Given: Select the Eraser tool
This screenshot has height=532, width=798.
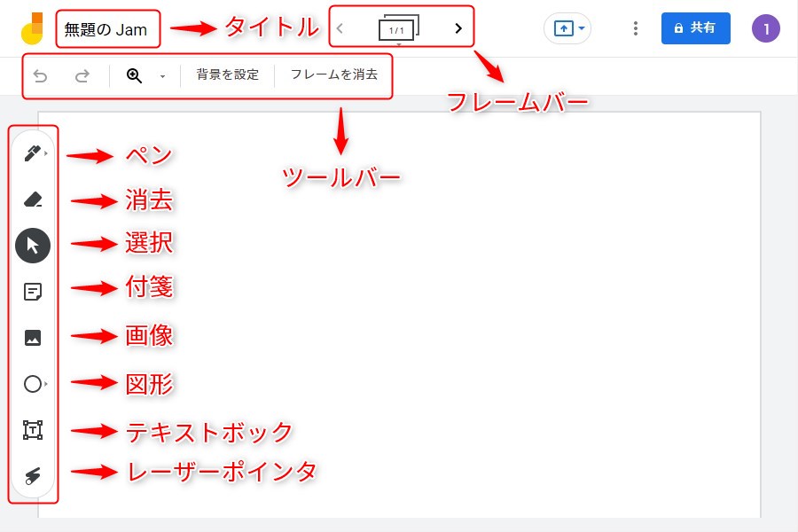Looking at the screenshot, I should click(x=33, y=199).
